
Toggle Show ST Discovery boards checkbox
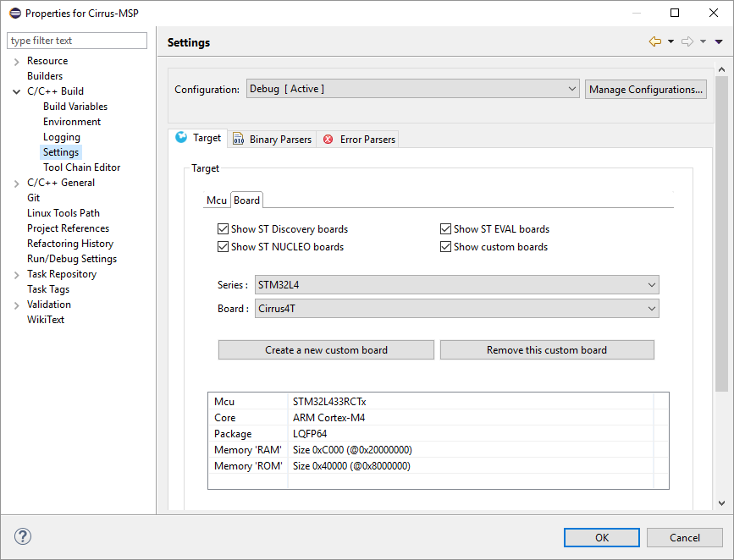point(223,228)
